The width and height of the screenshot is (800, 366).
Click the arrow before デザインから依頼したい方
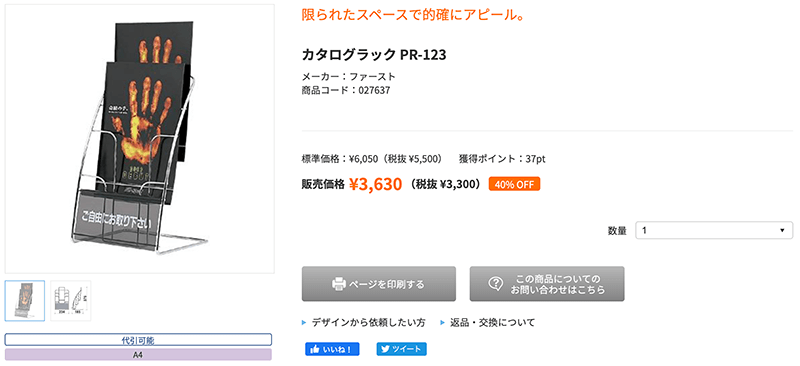[x=304, y=323]
